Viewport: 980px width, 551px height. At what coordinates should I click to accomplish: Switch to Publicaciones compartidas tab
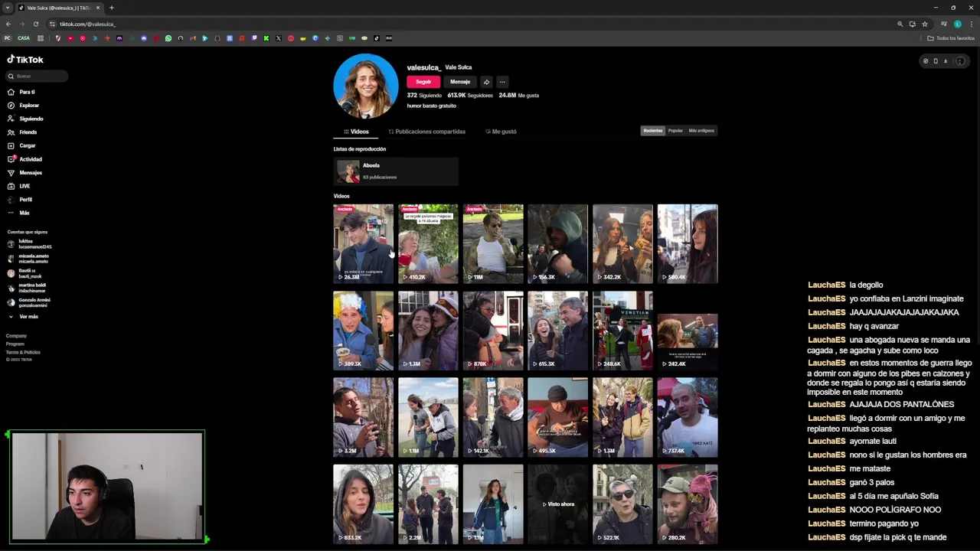(427, 132)
